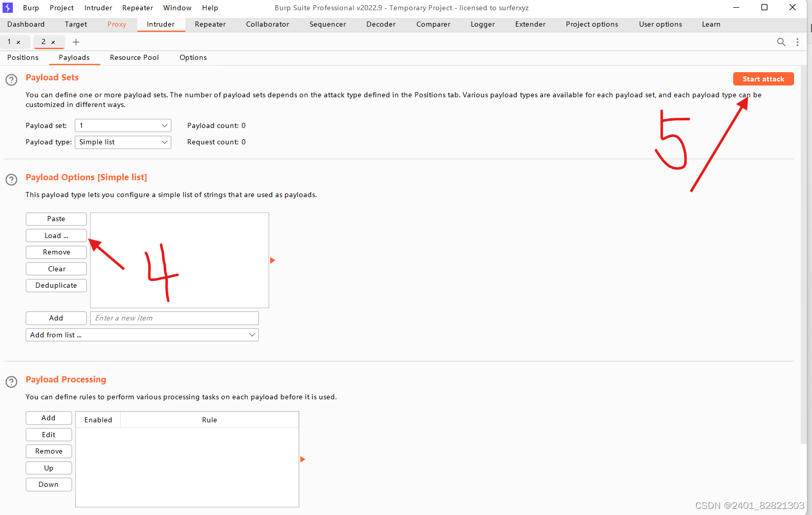The width and height of the screenshot is (812, 515).
Task: Click the Rule column header
Action: 209,420
